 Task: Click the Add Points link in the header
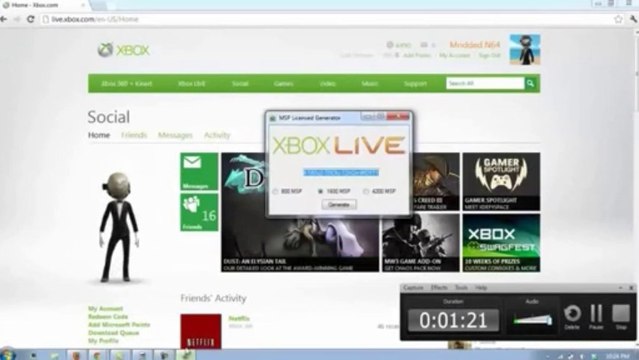click(417, 55)
